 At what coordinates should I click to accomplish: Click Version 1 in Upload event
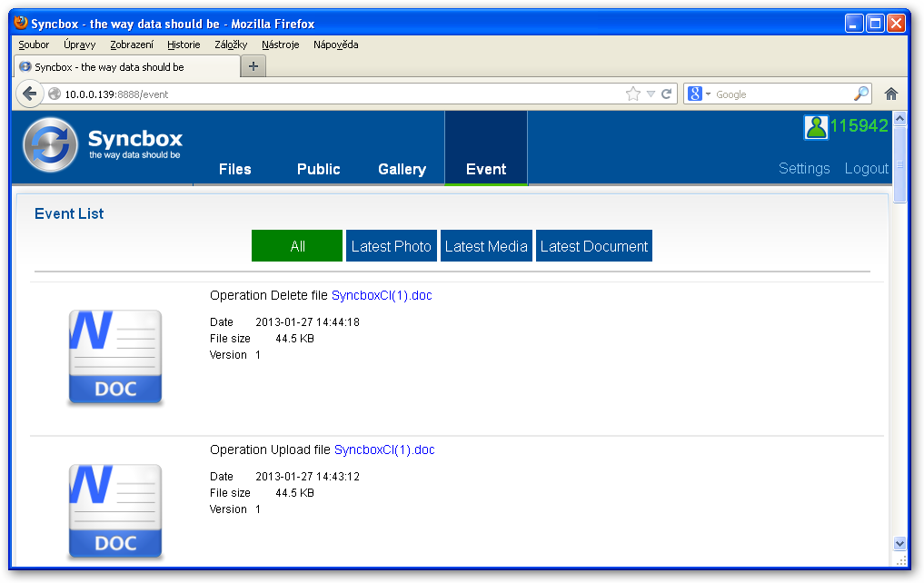tap(235, 509)
